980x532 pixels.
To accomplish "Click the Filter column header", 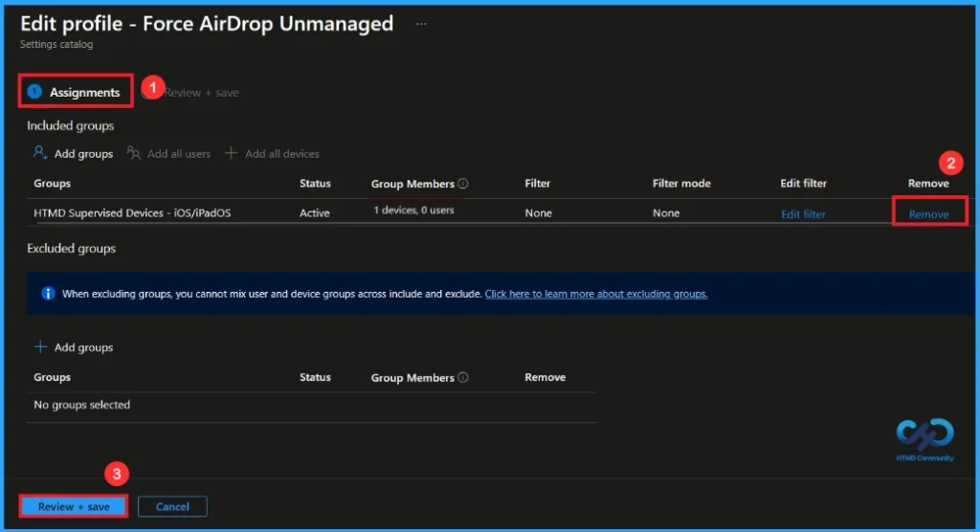I will (538, 183).
